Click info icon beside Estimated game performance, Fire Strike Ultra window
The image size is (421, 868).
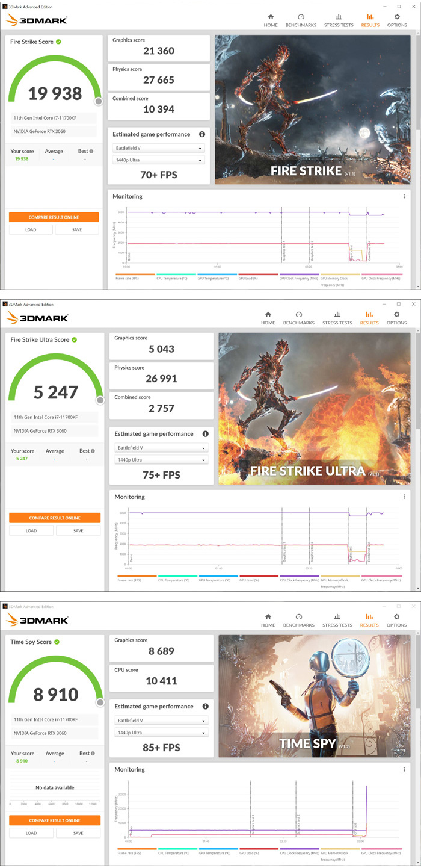tap(206, 434)
